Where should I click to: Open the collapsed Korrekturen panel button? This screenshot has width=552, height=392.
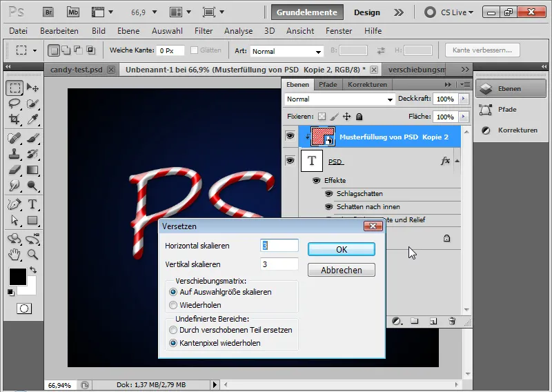(510, 130)
